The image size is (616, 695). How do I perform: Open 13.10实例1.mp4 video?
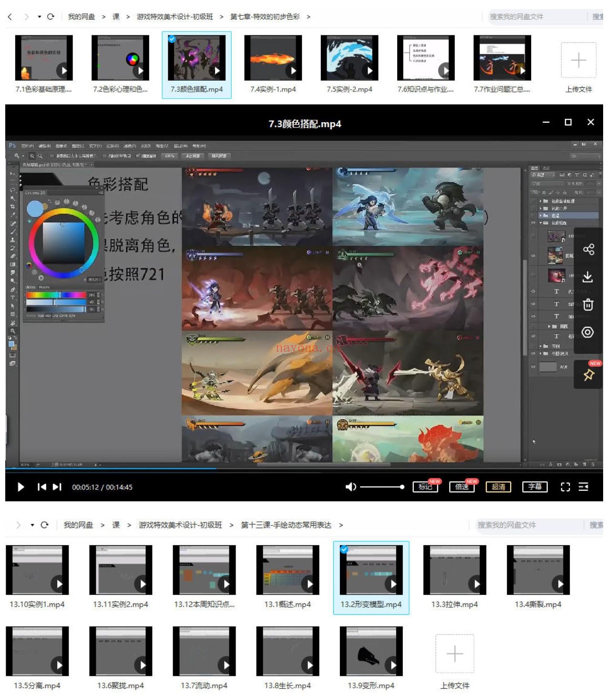tap(37, 570)
